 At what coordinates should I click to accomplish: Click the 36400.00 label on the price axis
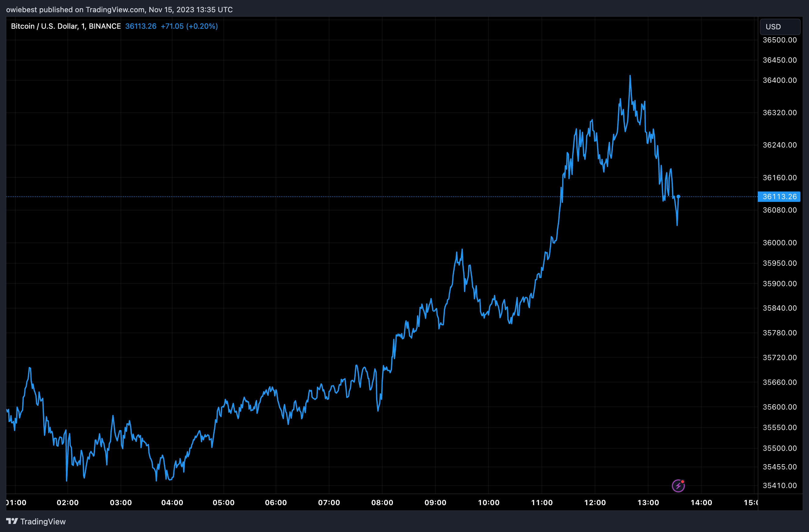(779, 80)
